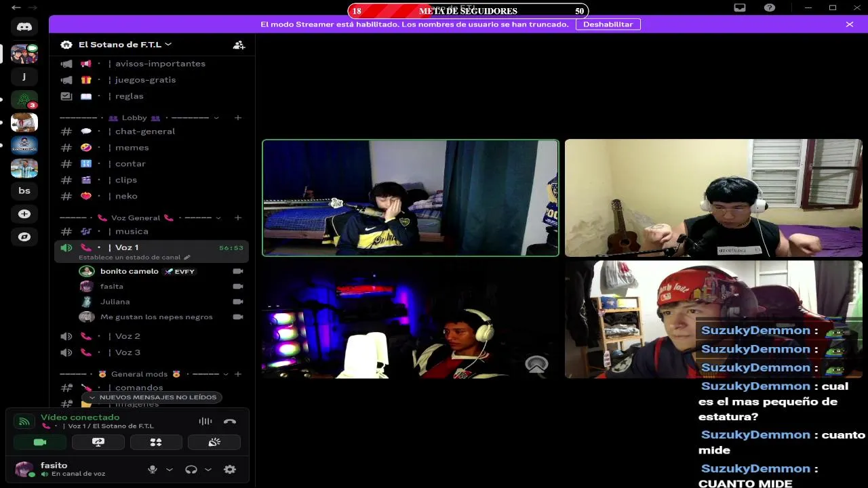Open chat-general channel
Screen dimensions: 868x488
pos(151,131)
